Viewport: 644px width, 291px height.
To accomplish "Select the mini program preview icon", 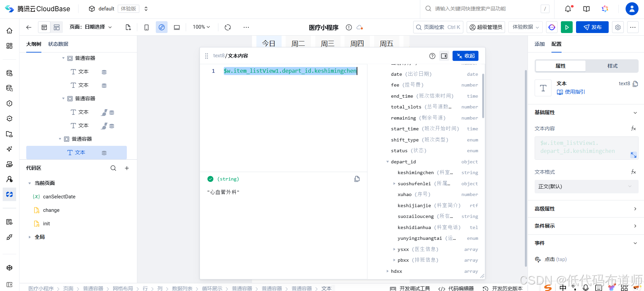I will coord(162,27).
